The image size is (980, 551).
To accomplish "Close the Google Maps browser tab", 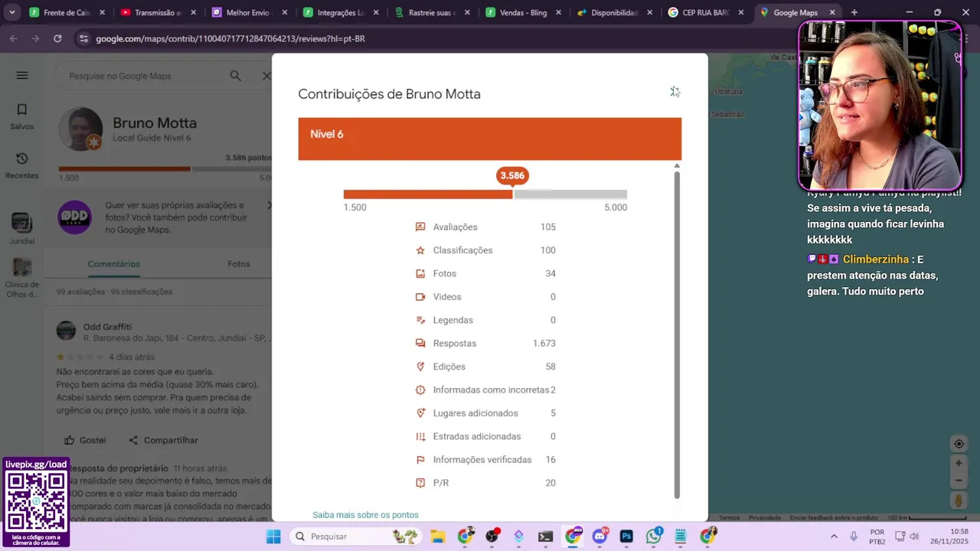I will (832, 12).
